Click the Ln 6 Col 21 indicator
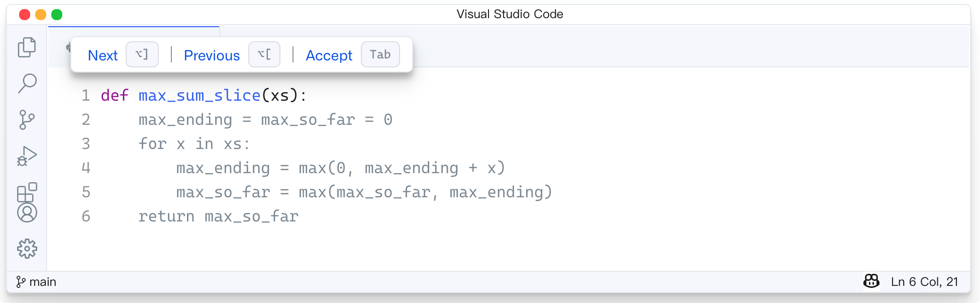This screenshot has height=303, width=980. 924,282
